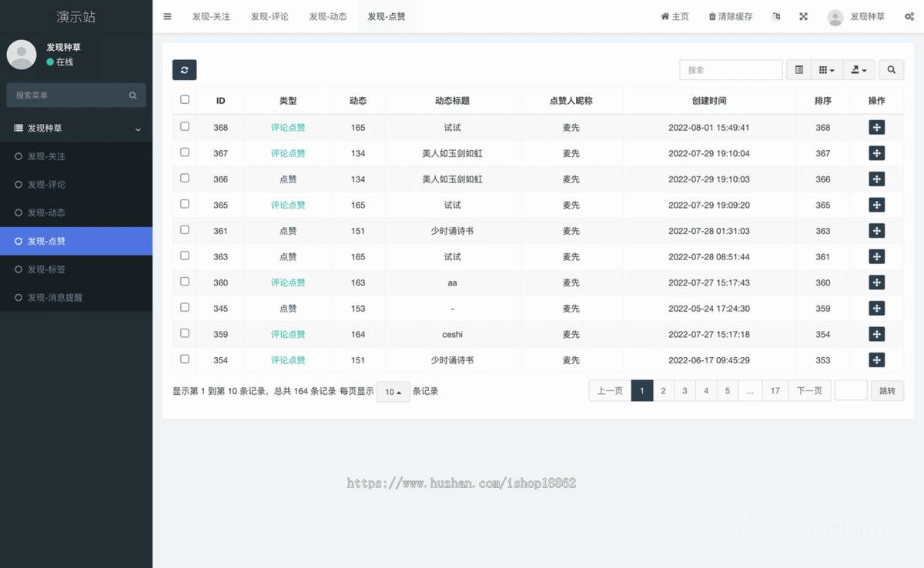Open the card view toggle icon near search
The image size is (924, 568).
tap(798, 69)
